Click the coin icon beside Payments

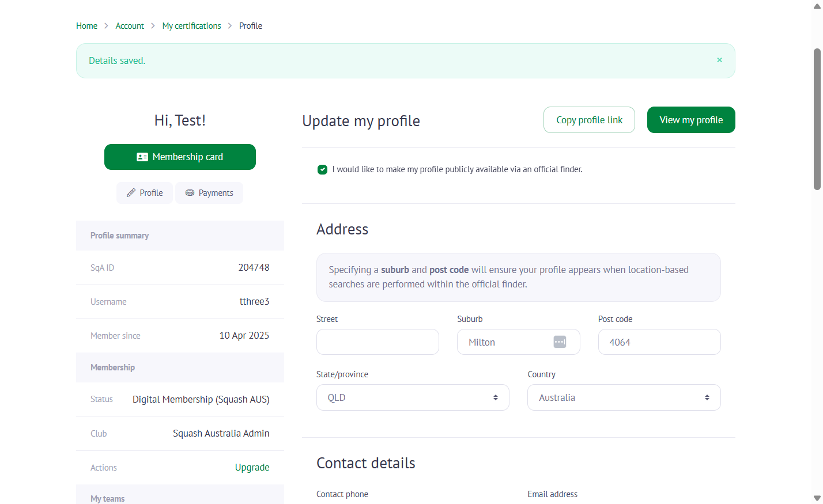point(190,193)
